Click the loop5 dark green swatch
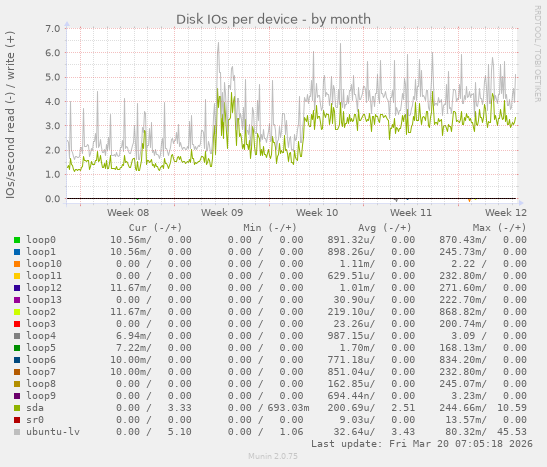 point(17,348)
